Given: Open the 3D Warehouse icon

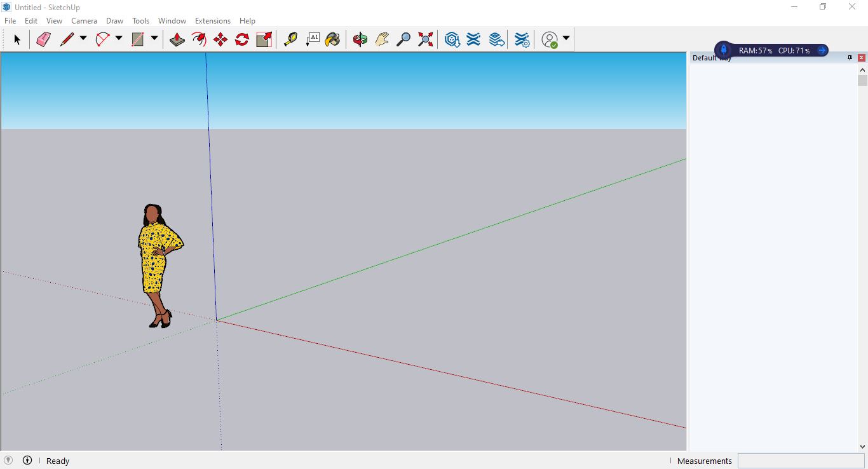Looking at the screenshot, I should tap(452, 39).
